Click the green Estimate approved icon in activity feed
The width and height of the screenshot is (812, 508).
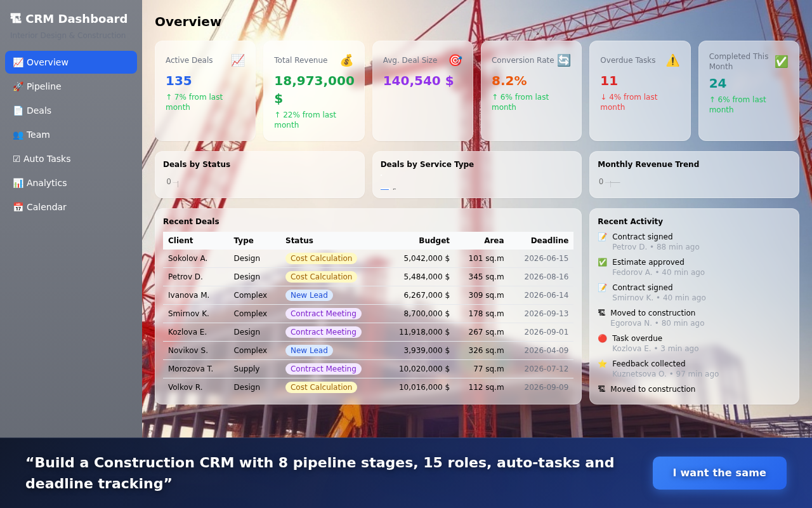601,262
